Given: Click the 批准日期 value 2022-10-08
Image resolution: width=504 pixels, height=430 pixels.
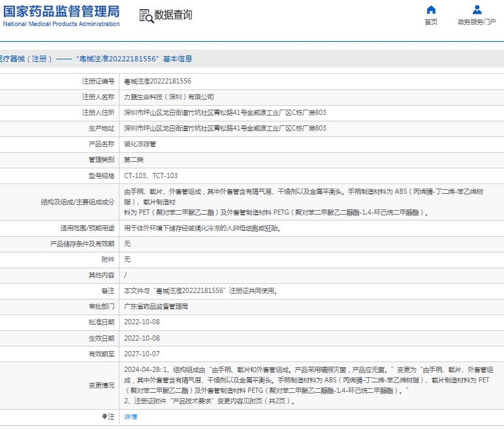Looking at the screenshot, I should pyautogui.click(x=142, y=322).
